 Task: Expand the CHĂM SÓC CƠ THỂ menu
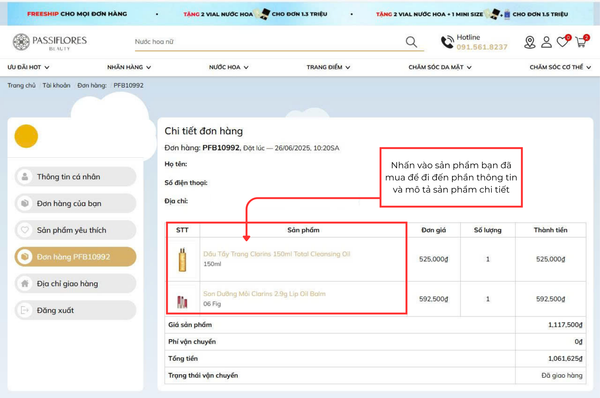click(x=560, y=67)
